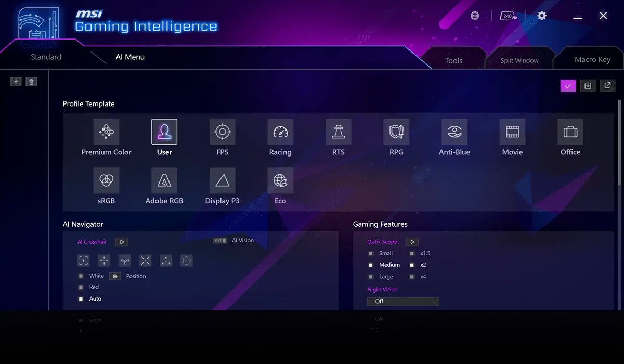
Task: Select Red as the crosshair color
Action: [x=81, y=287]
